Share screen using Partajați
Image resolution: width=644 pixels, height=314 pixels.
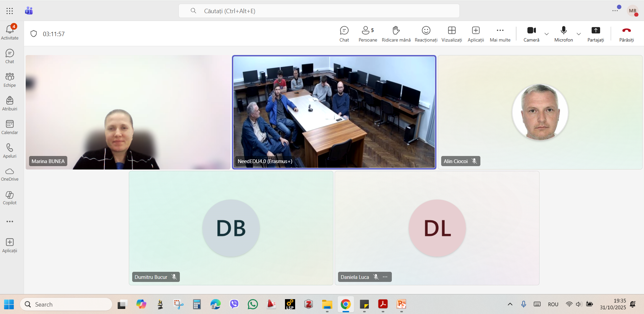click(x=595, y=34)
